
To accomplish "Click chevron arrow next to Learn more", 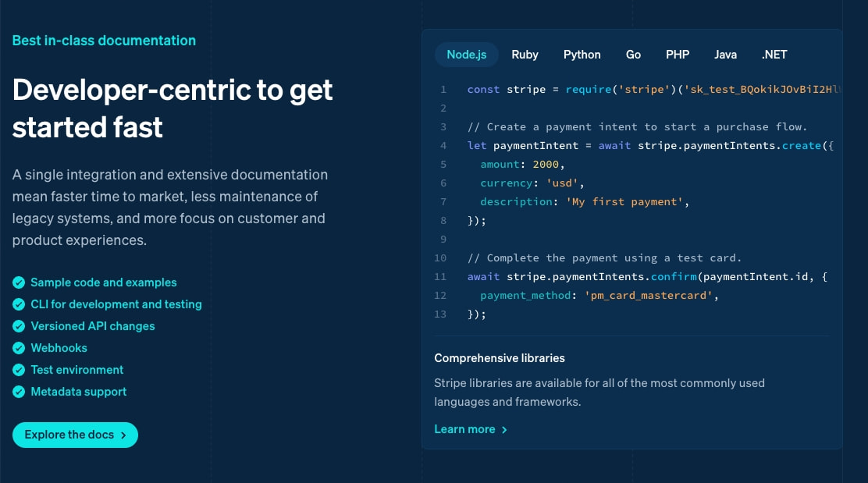I will point(503,430).
